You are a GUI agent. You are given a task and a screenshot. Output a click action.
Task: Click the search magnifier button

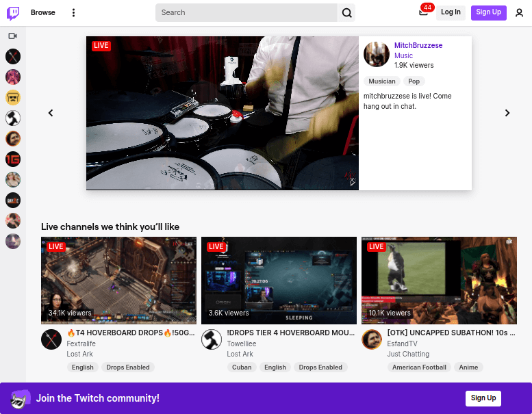(346, 12)
